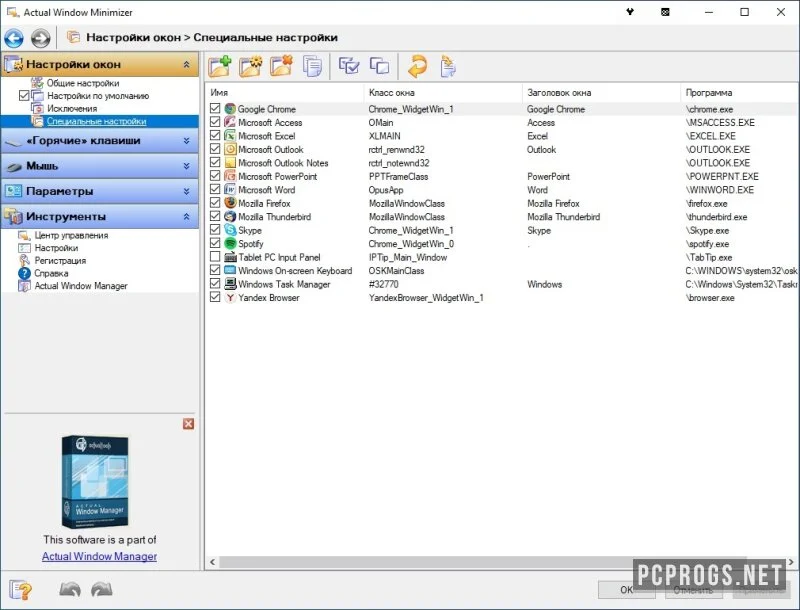Sort by Заголовок окна column header
Viewport: 800px width, 610px height.
click(601, 93)
